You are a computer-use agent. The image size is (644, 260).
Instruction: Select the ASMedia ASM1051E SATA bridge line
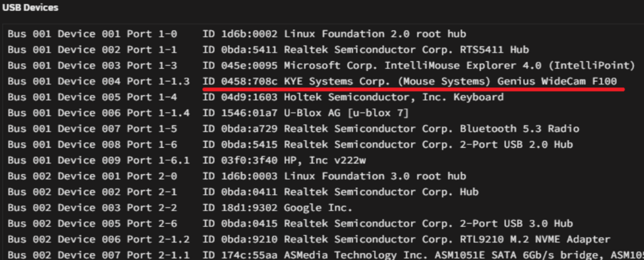click(x=326, y=255)
